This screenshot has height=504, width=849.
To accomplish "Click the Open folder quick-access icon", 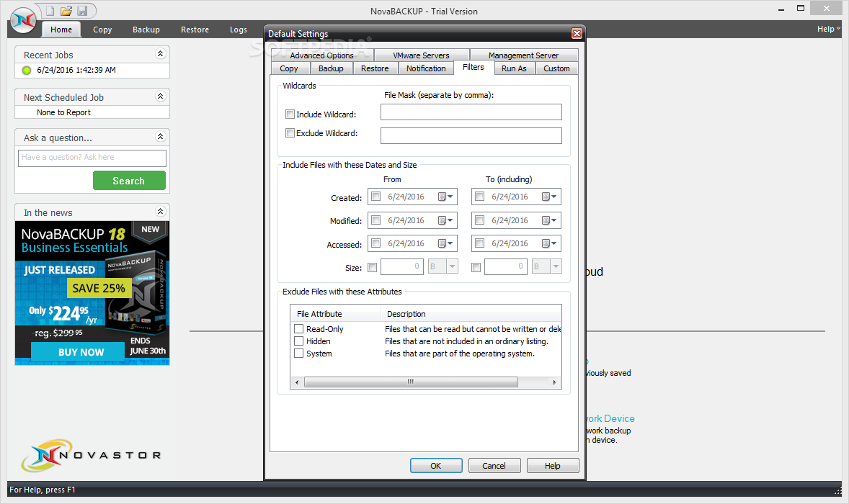I will [66, 11].
